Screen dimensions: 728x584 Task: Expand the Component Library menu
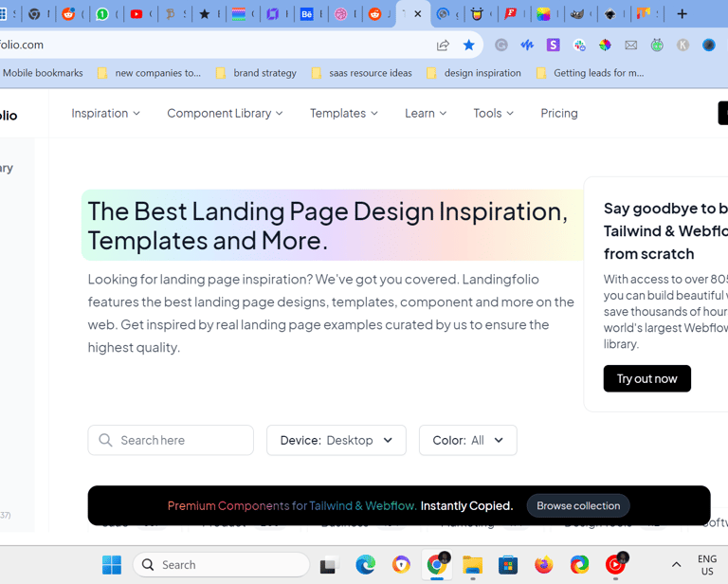point(225,113)
